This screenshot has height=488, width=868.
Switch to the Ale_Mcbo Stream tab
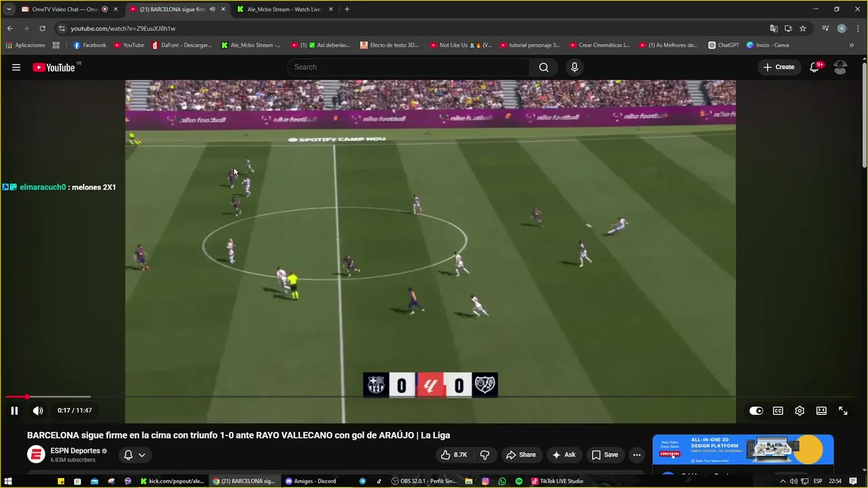[284, 9]
